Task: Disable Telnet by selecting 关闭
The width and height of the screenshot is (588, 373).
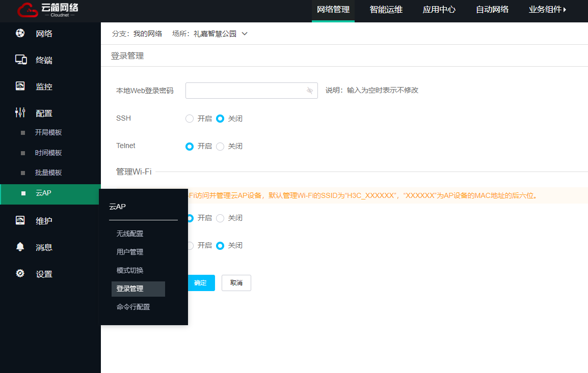Action: coord(221,147)
